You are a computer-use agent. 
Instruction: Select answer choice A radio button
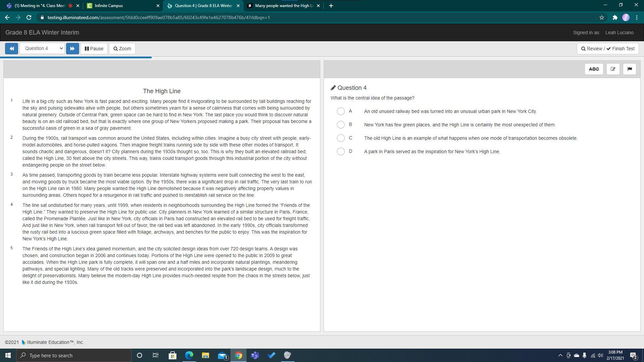[340, 111]
